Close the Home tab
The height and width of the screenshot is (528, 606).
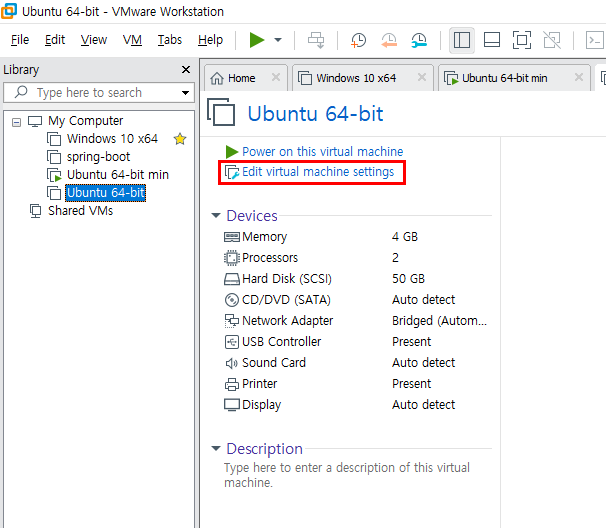[276, 77]
